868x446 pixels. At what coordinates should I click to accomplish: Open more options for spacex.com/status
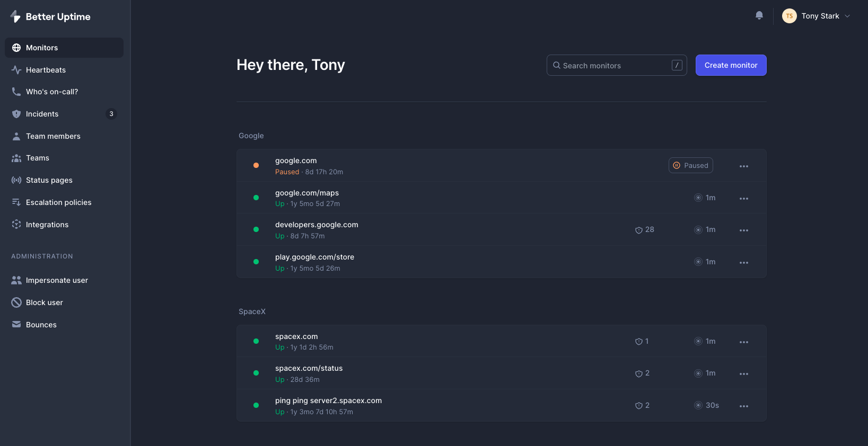coord(743,374)
